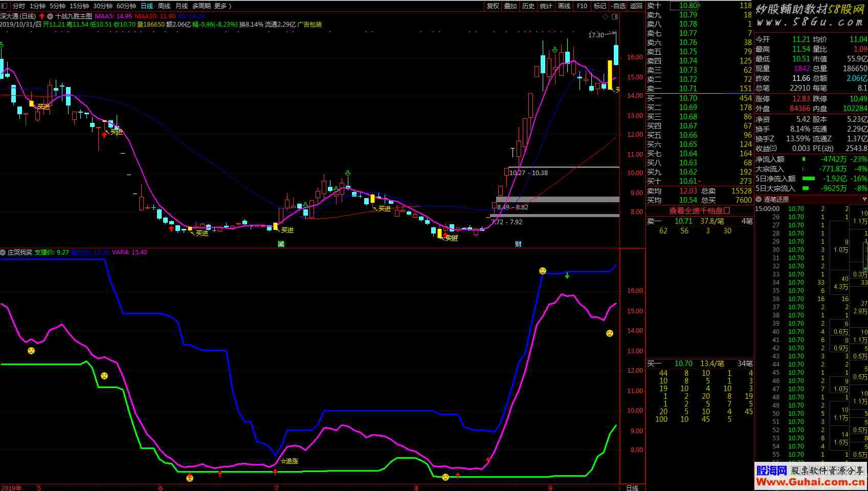Open F10 company info

(x=582, y=6)
